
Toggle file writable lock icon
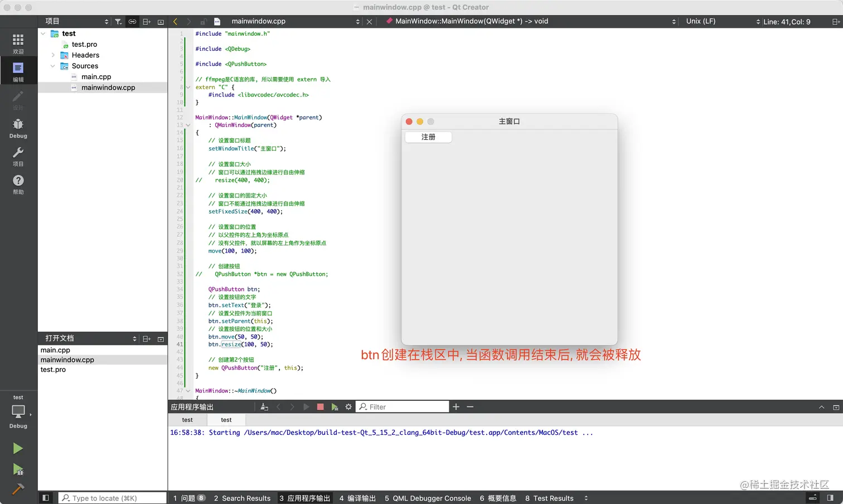point(204,22)
